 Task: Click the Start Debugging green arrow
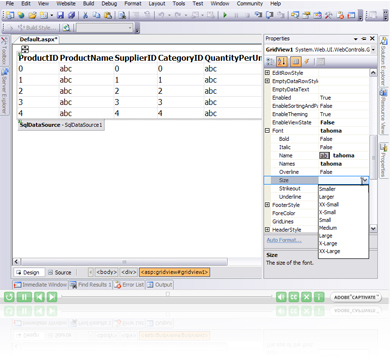point(225,15)
